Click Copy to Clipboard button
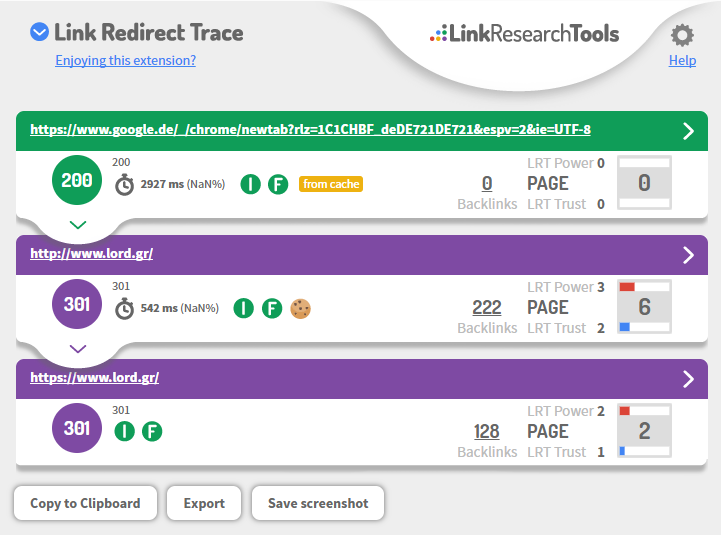The height and width of the screenshot is (535, 721). tap(86, 503)
